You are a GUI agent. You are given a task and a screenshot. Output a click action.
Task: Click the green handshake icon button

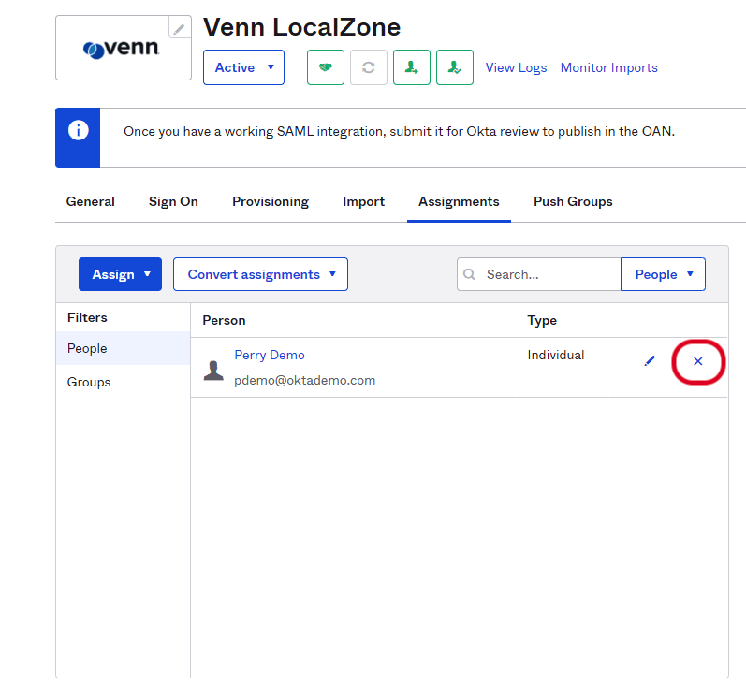[326, 67]
